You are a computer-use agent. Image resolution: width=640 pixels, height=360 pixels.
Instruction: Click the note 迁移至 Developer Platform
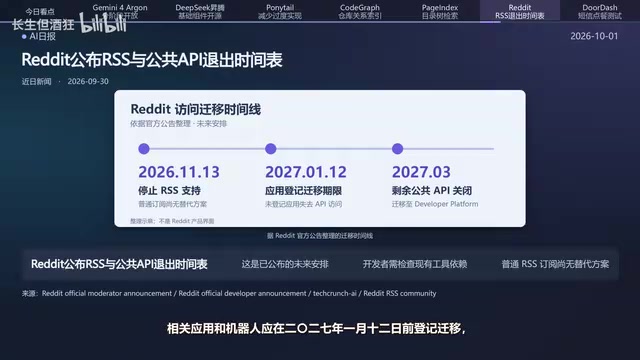tap(435, 204)
